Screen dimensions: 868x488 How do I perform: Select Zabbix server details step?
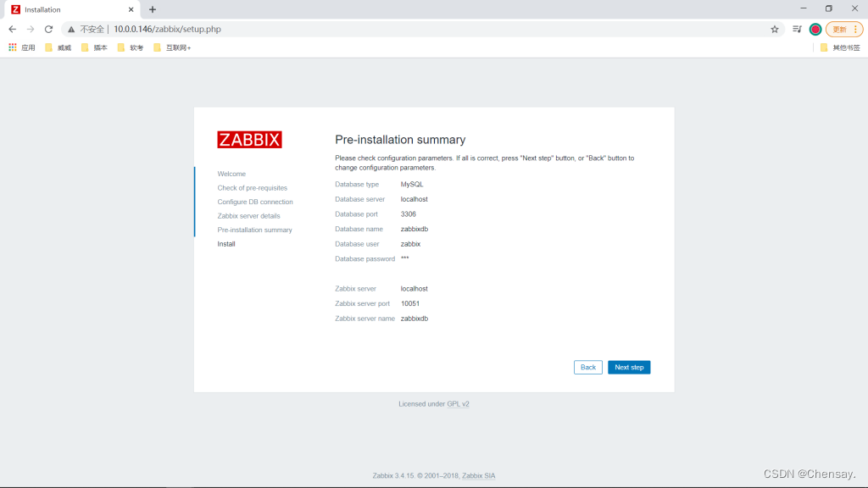coord(248,216)
